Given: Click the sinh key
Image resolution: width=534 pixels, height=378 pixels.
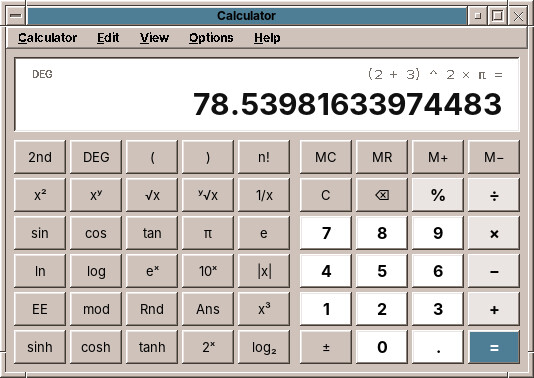Looking at the screenshot, I should click(40, 347).
